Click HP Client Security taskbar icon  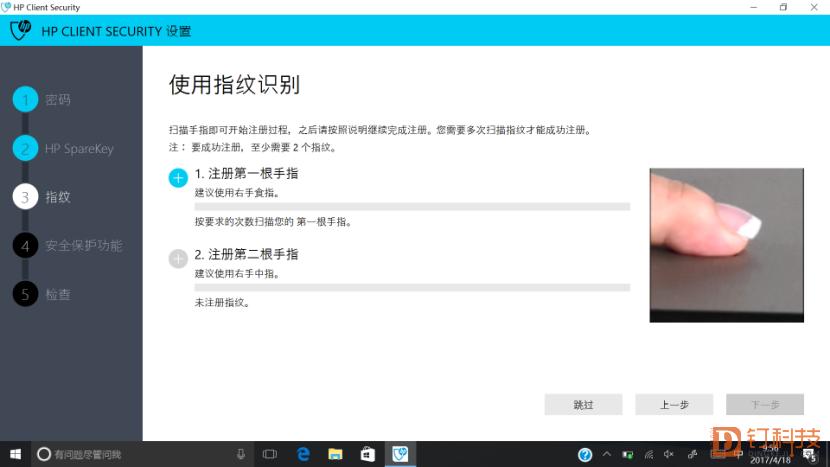(400, 454)
